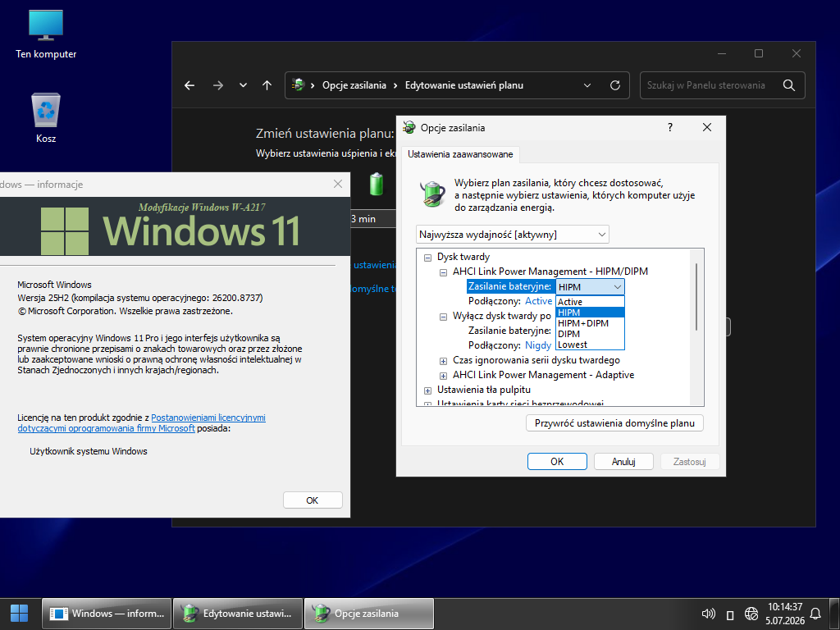Open the volume tray icon

708,614
